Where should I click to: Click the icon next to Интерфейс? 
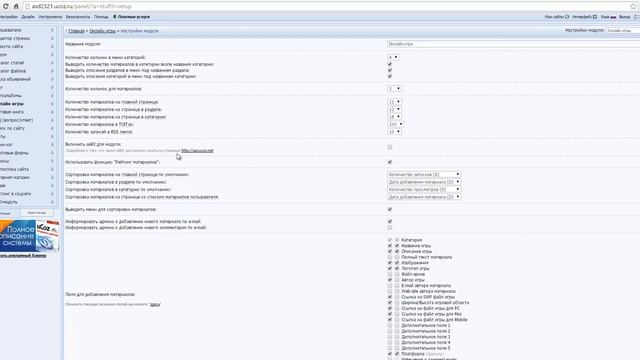(595, 17)
